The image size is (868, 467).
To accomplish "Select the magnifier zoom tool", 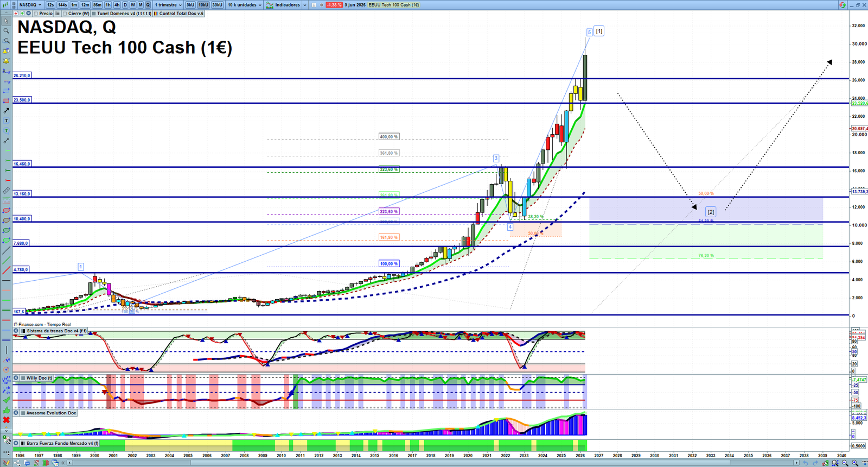I will tap(6, 30).
